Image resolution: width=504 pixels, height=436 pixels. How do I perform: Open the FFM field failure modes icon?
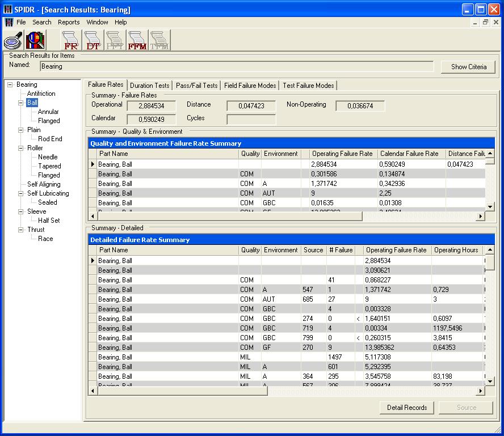click(x=137, y=40)
